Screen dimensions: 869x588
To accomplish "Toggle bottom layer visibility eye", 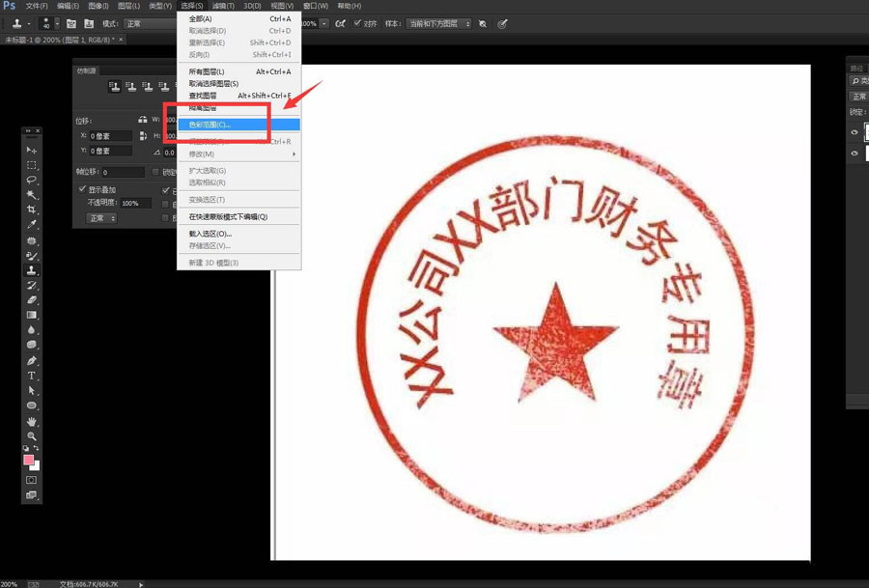I will tap(855, 153).
